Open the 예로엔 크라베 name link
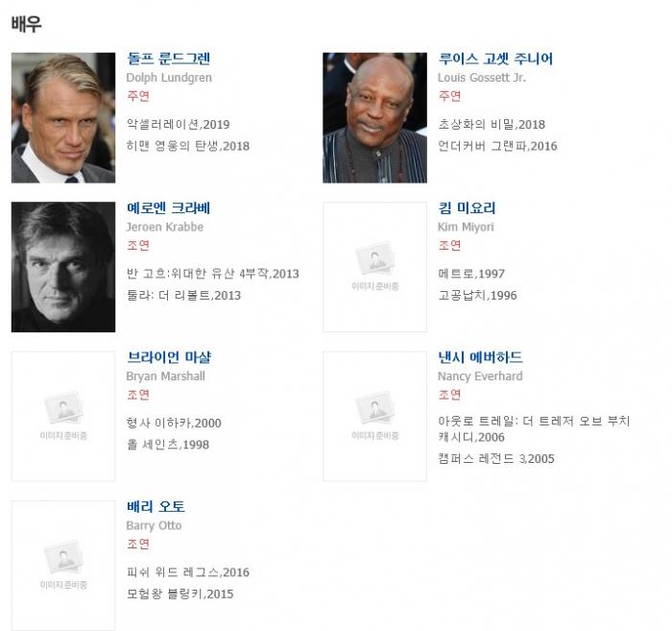This screenshot has height=631, width=672. pyautogui.click(x=168, y=207)
